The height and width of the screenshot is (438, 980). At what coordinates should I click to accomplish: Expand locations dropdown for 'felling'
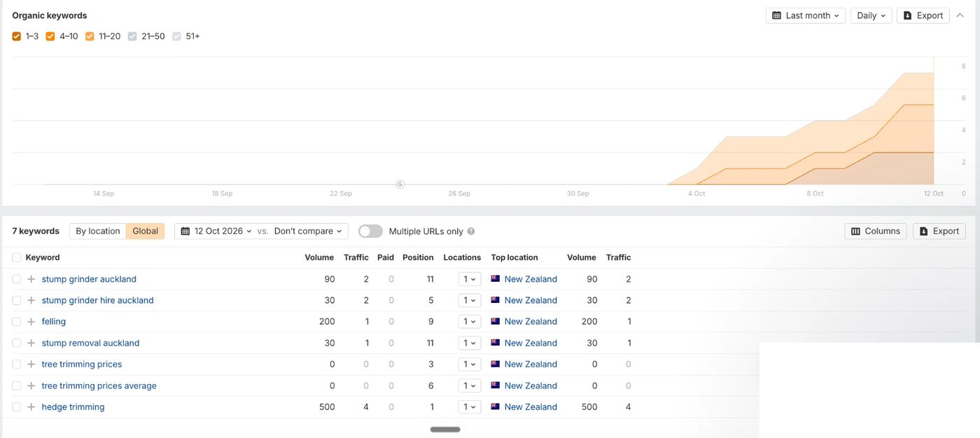[x=469, y=322]
